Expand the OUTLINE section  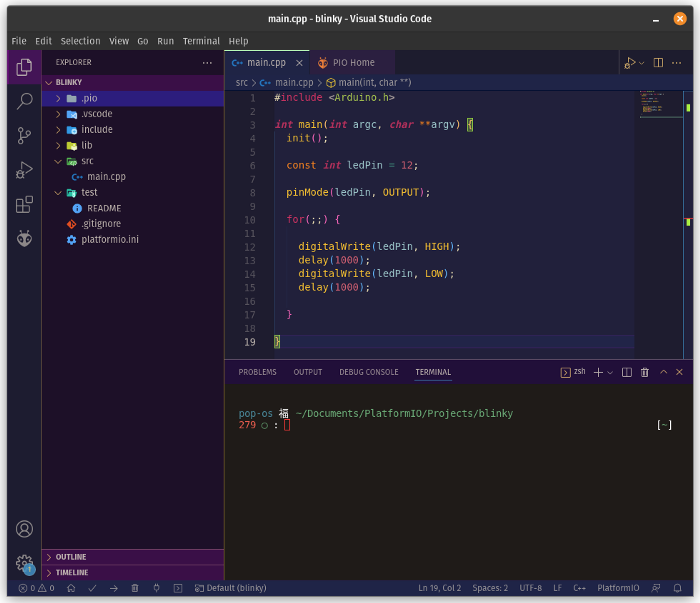pos(70,557)
